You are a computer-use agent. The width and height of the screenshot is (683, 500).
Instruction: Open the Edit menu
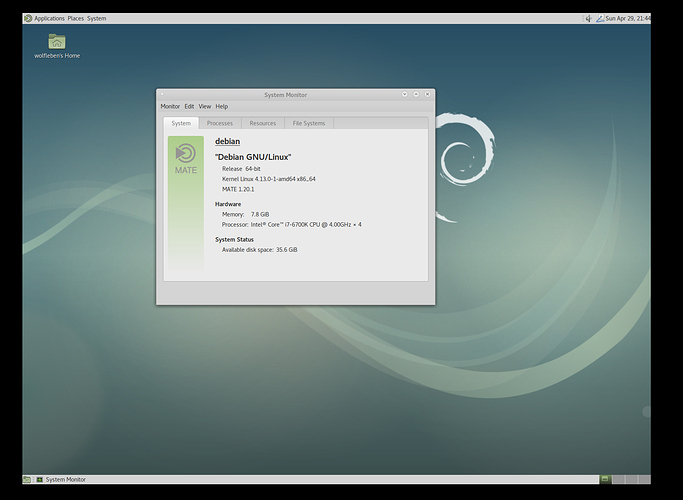(x=189, y=106)
